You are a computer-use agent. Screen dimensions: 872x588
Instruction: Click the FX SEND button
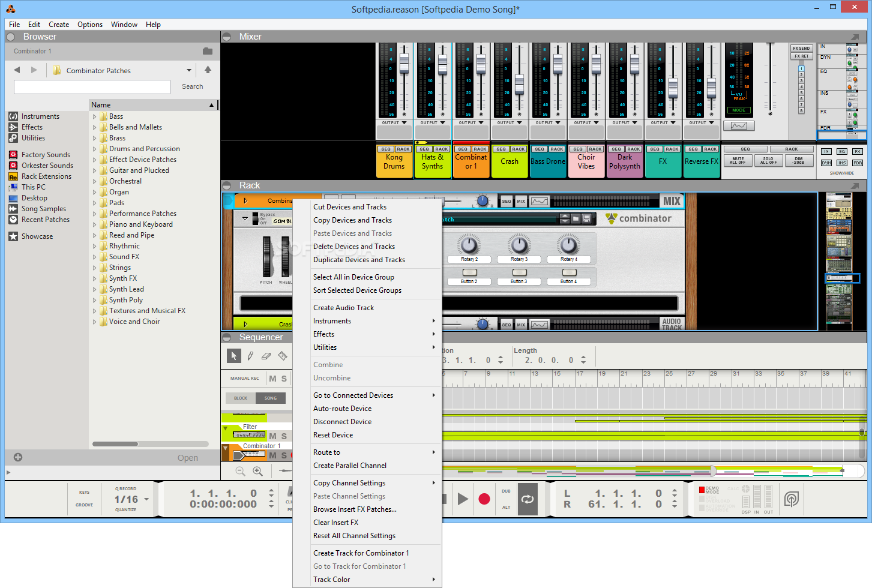coord(801,48)
